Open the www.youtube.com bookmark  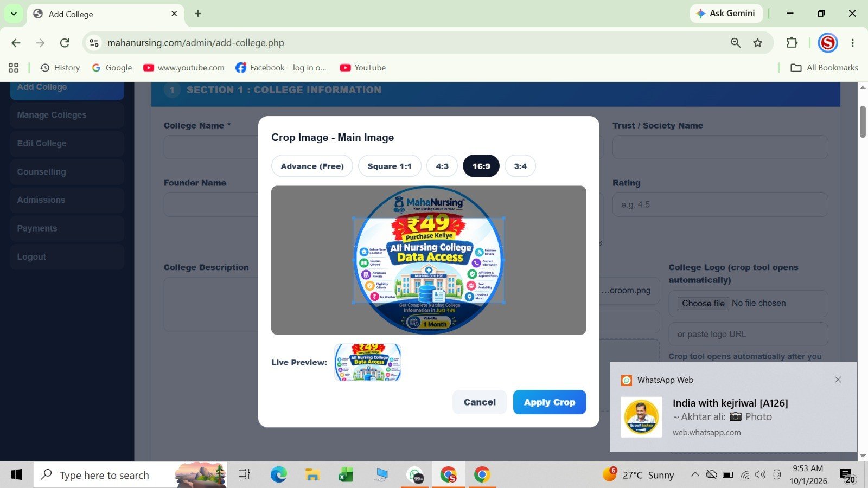click(x=184, y=68)
